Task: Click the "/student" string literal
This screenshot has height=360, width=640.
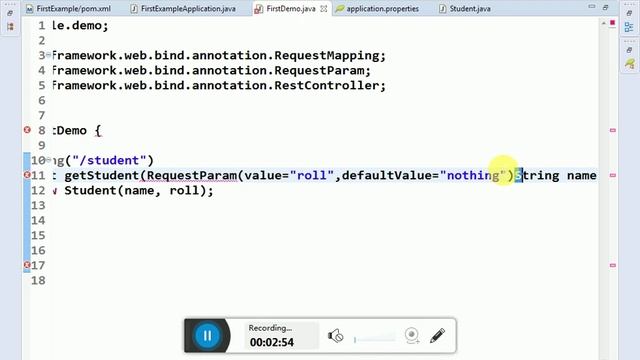Action: coord(109,160)
